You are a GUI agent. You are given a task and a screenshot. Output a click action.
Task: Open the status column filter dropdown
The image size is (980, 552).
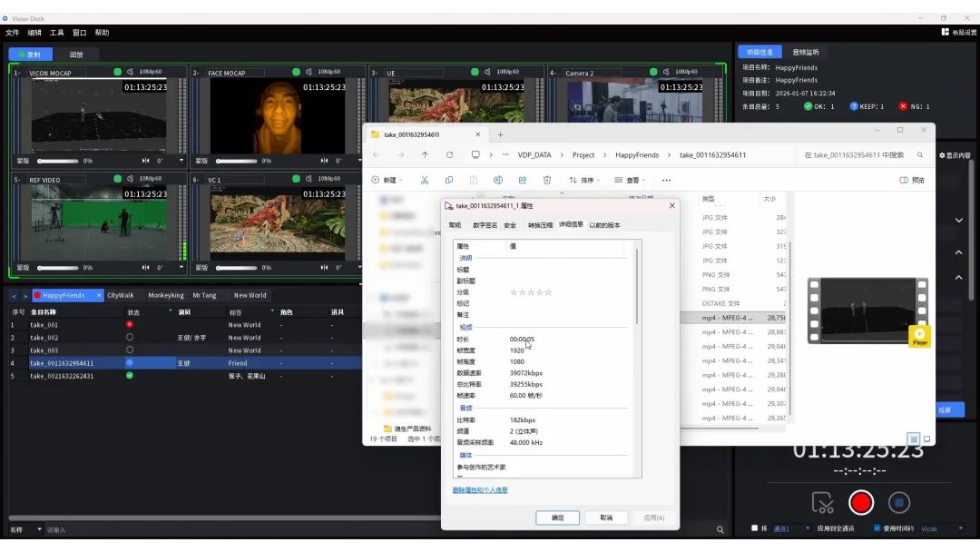[x=170, y=311]
